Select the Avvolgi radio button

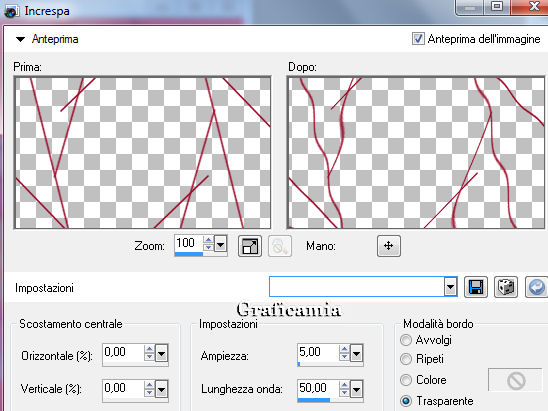406,340
